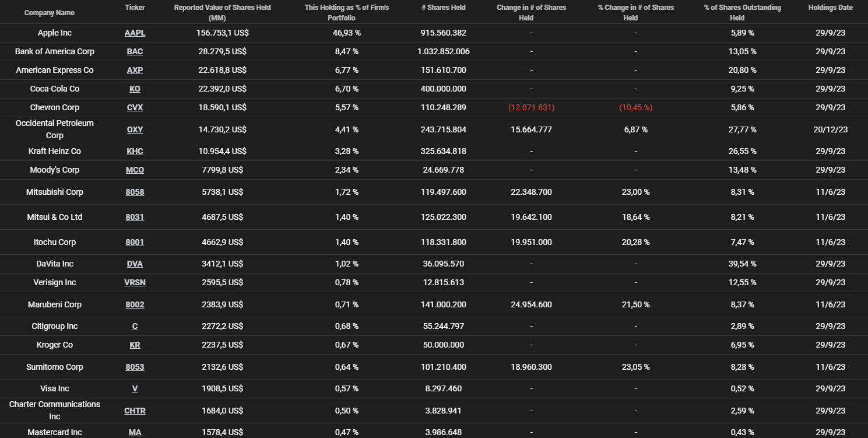Open the MCO ticker link
The width and height of the screenshot is (868, 438).
(135, 170)
